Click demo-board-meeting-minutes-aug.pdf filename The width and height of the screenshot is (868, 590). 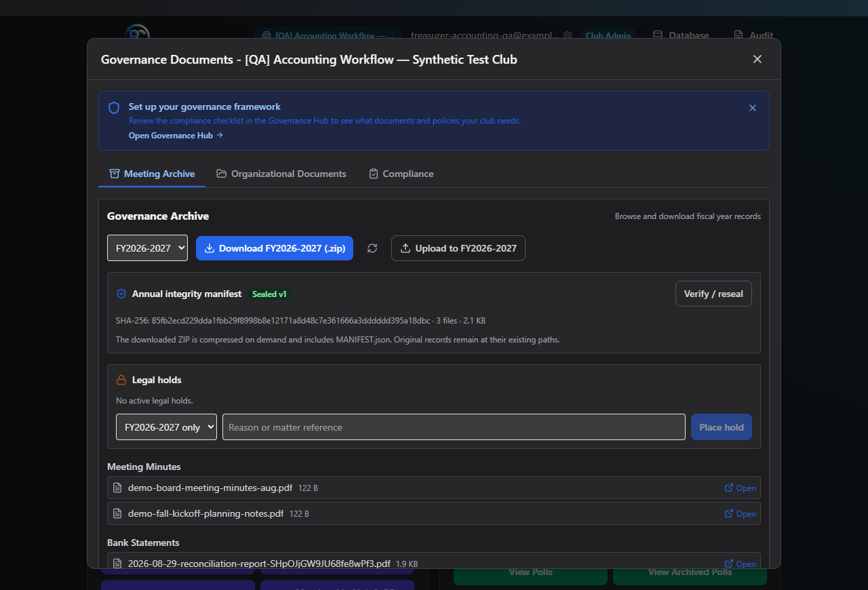click(x=210, y=488)
